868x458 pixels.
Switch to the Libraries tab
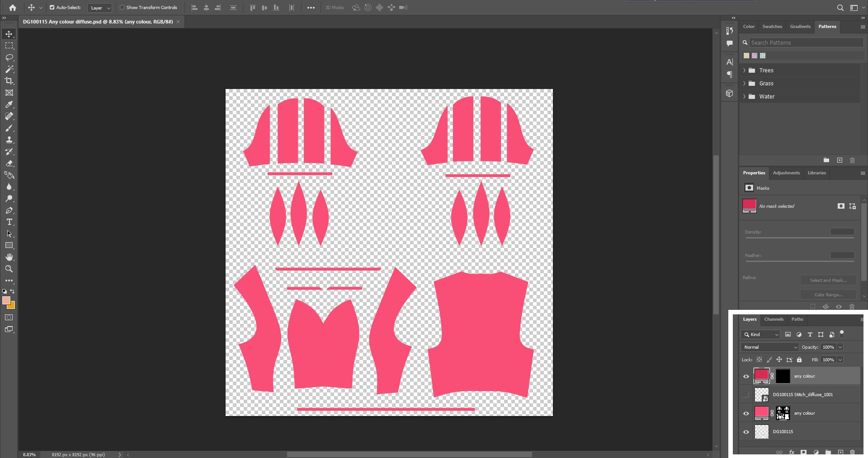(816, 173)
